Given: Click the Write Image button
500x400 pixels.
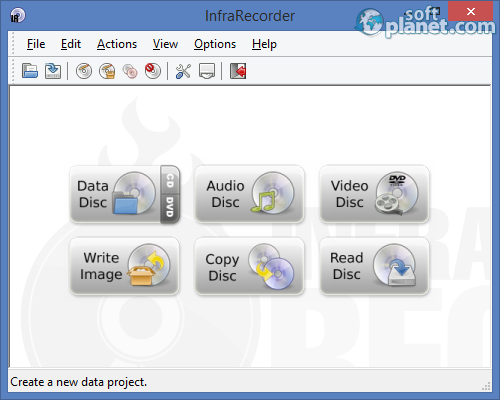Looking at the screenshot, I should (x=124, y=266).
